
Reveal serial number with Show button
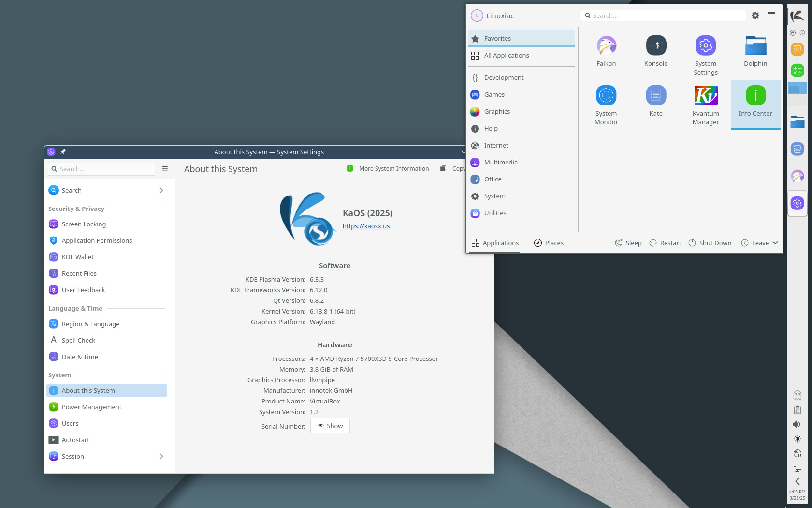(x=330, y=426)
